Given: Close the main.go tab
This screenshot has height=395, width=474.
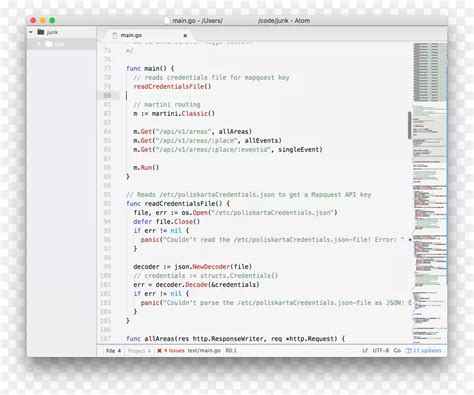Looking at the screenshot, I should coord(185,35).
